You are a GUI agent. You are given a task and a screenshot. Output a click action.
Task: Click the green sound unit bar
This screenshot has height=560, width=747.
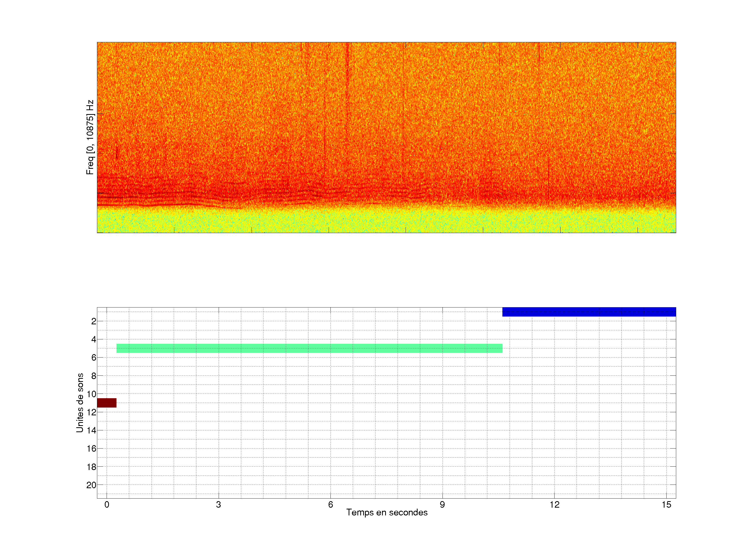tap(309, 348)
